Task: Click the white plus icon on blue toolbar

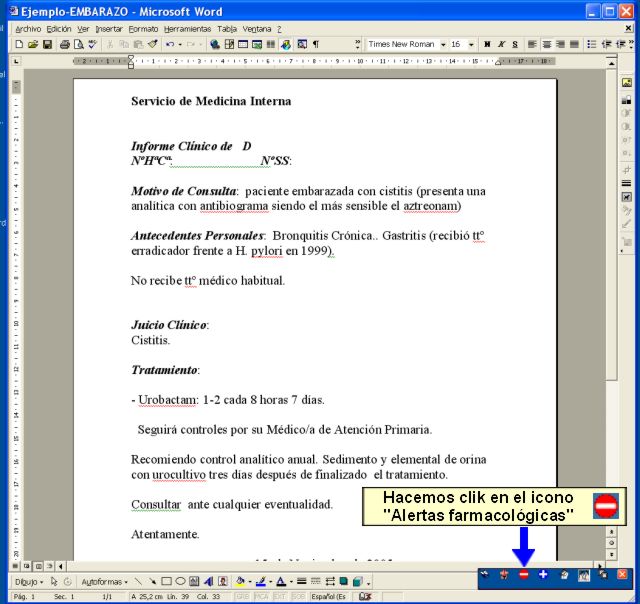Action: pos(543,575)
